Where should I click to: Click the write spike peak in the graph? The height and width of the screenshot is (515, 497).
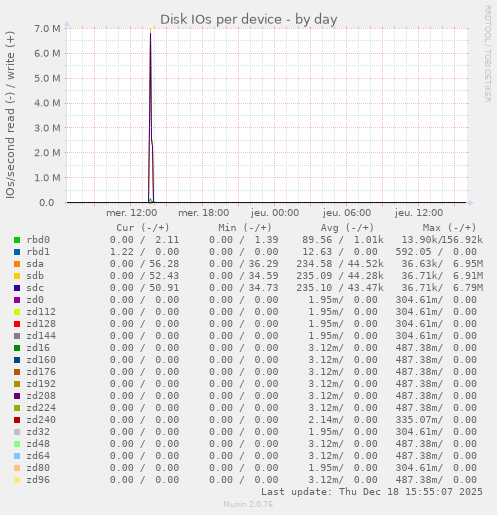coord(151,31)
